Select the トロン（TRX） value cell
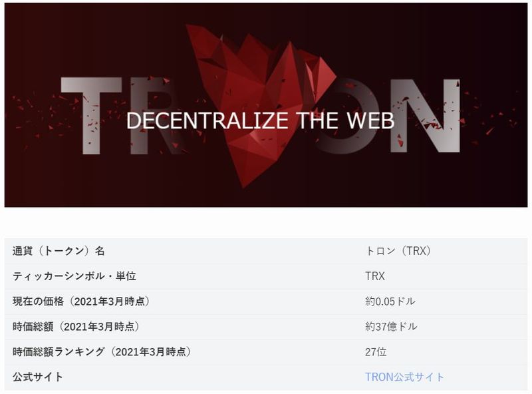This screenshot has width=532, height=394. [398, 251]
